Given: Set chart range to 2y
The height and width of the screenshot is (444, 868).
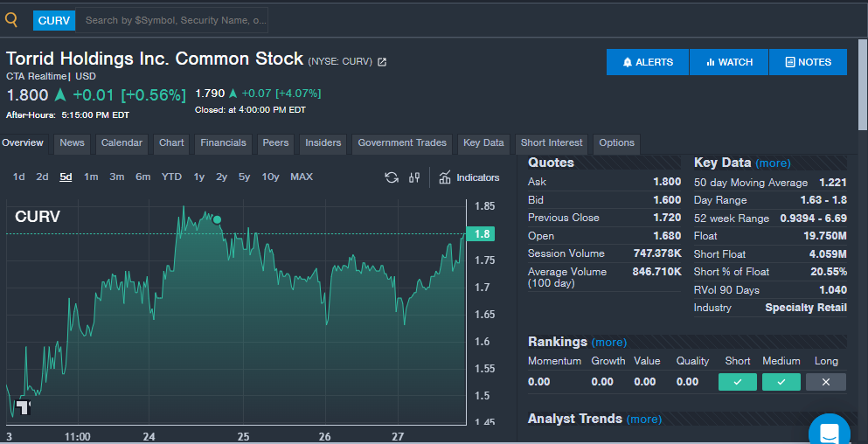Looking at the screenshot, I should pyautogui.click(x=221, y=177).
